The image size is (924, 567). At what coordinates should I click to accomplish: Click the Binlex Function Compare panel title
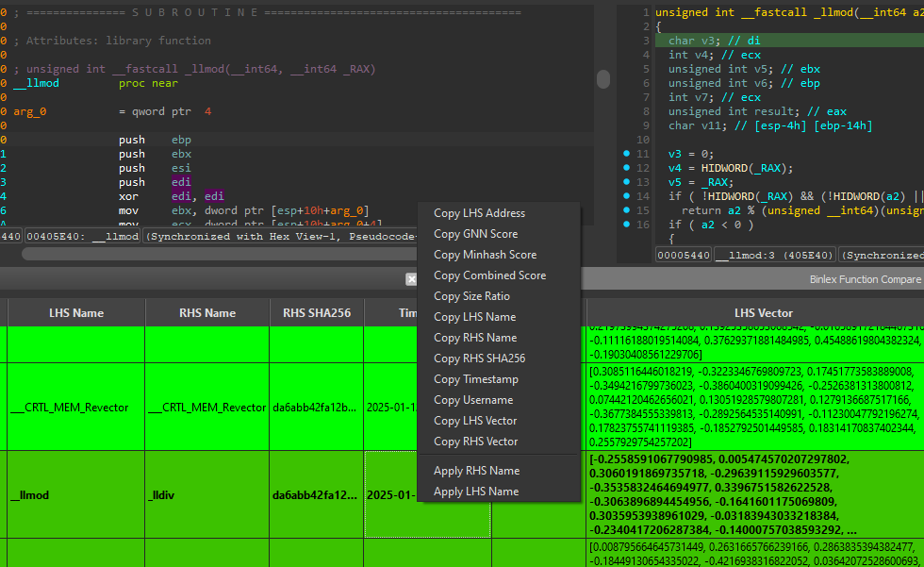(866, 279)
